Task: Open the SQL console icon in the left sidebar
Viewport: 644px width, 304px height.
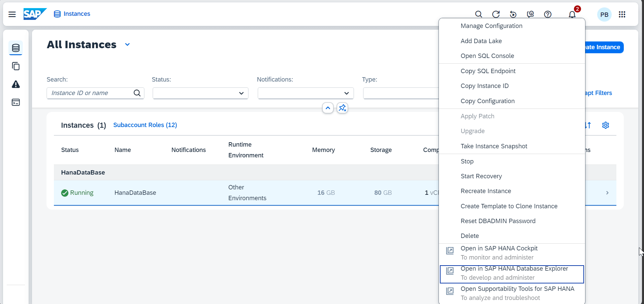Action: point(16,102)
